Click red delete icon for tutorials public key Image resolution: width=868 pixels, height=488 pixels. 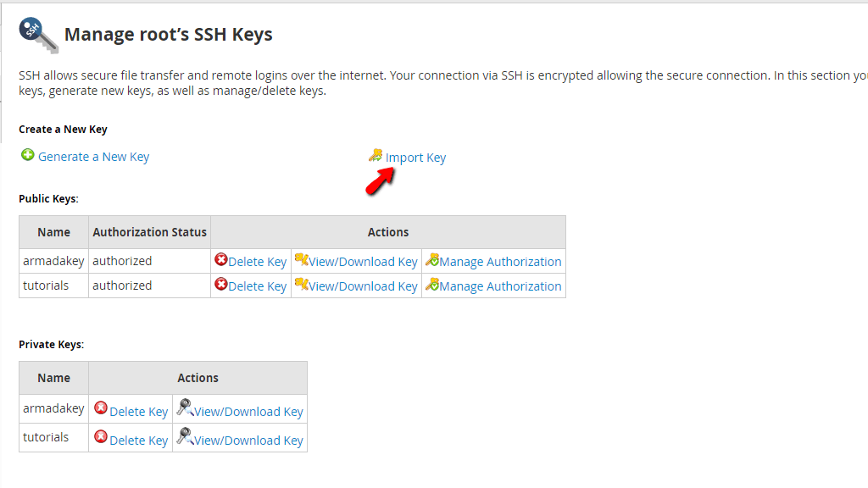coord(221,285)
